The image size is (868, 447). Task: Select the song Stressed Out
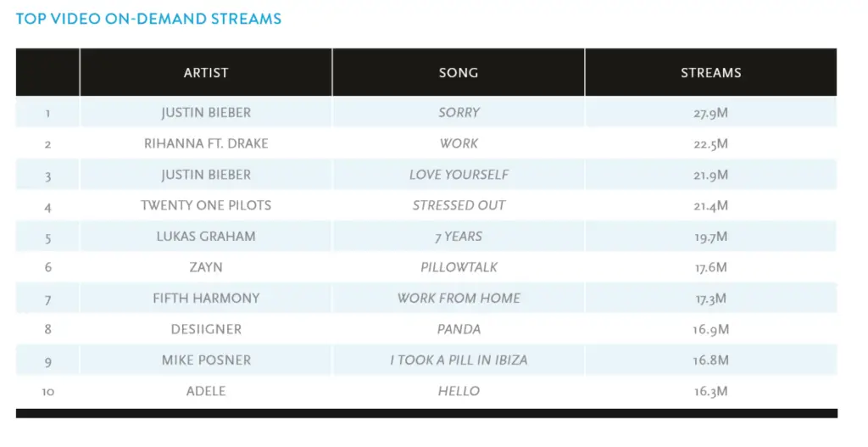459,205
